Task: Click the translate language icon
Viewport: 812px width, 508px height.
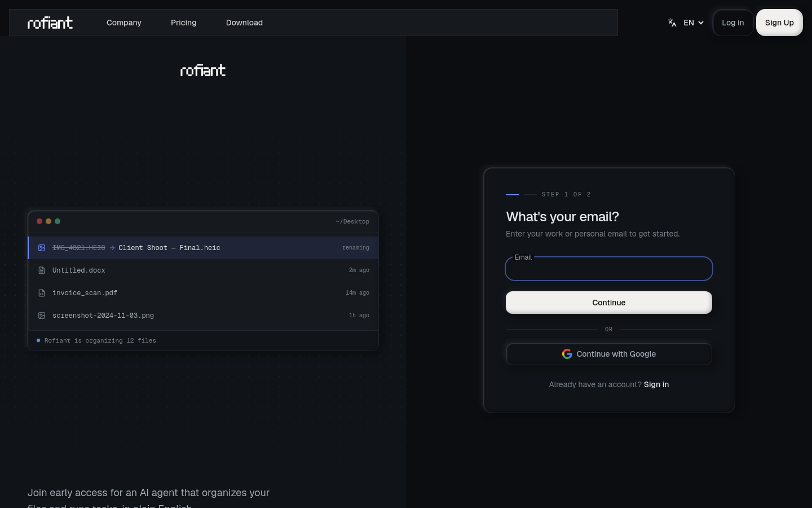Action: 672,23
